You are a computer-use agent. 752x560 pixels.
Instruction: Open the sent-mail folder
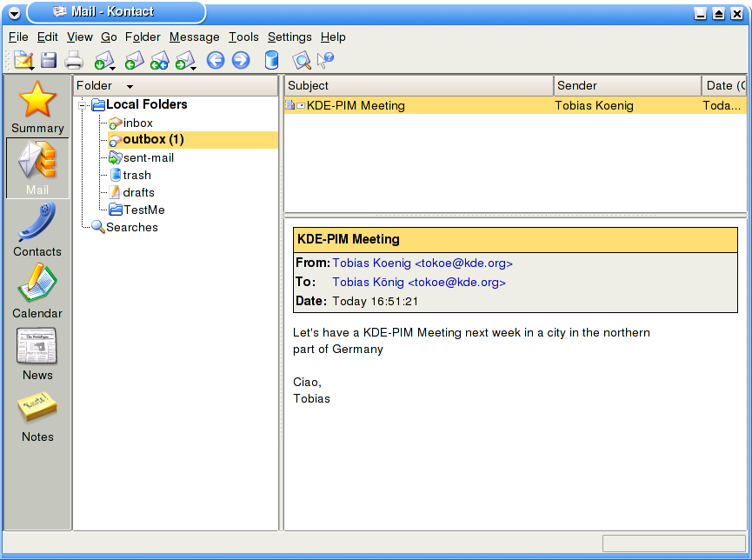point(141,157)
